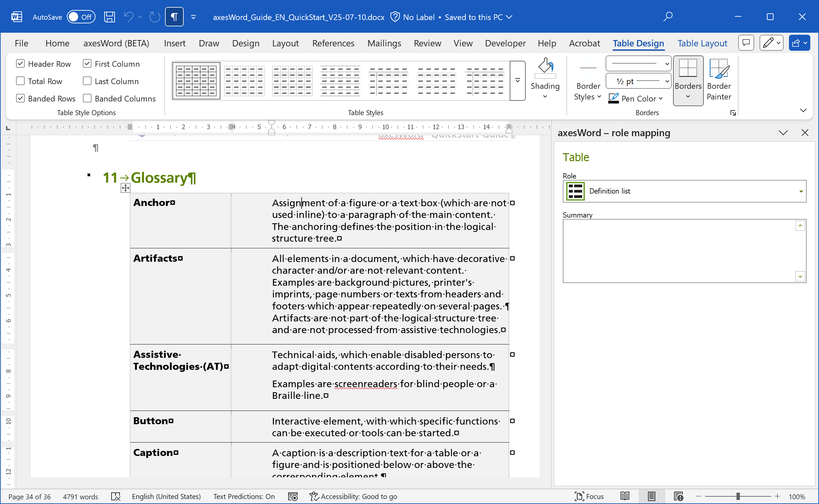819x504 pixels.
Task: Select the Table Grid style thumbnail
Action: point(196,80)
